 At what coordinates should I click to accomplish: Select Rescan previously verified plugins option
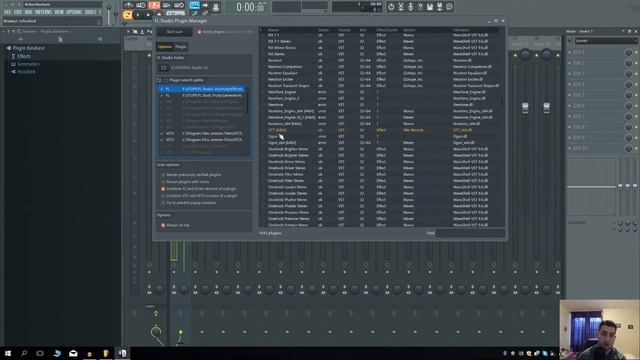pos(163,175)
